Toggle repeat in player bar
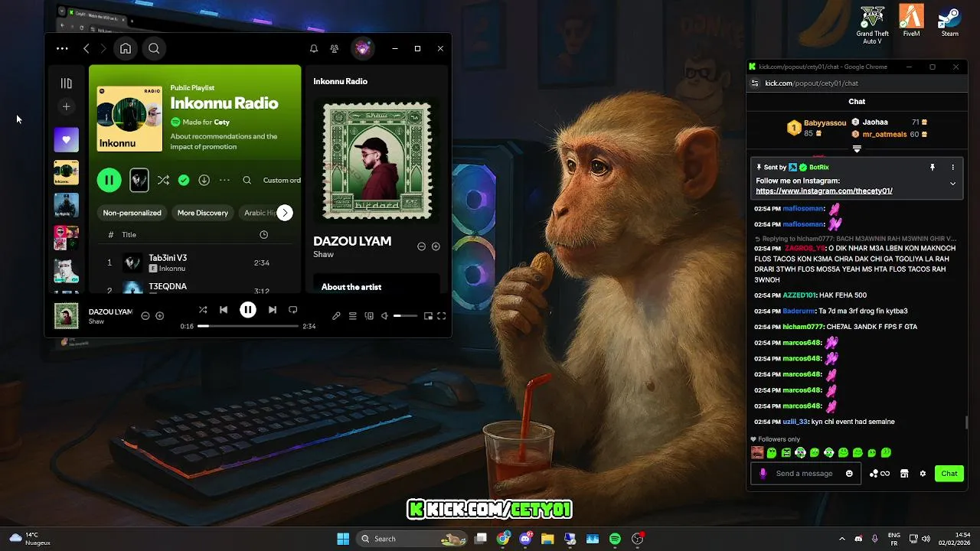 click(292, 310)
